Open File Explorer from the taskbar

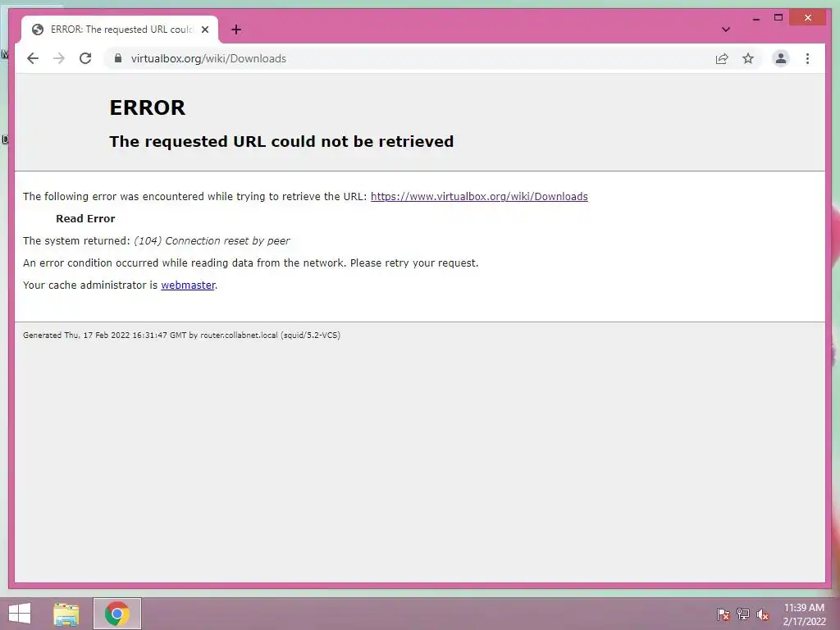tap(66, 614)
